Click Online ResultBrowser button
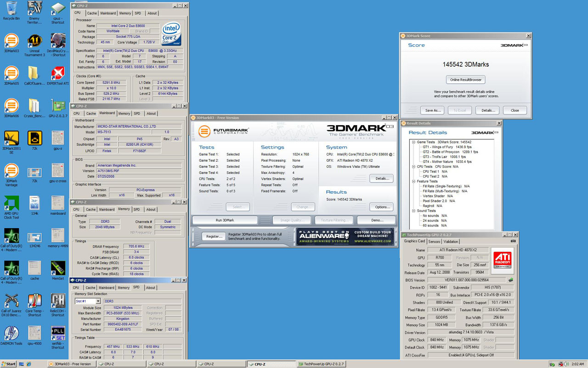Viewport: 588px width, 368px height. (466, 80)
